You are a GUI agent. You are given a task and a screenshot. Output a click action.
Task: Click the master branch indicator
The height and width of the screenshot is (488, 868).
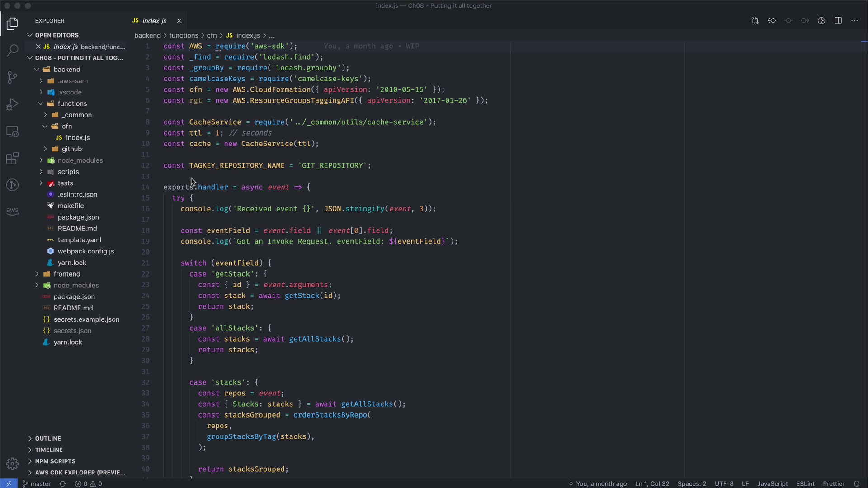coord(37,483)
